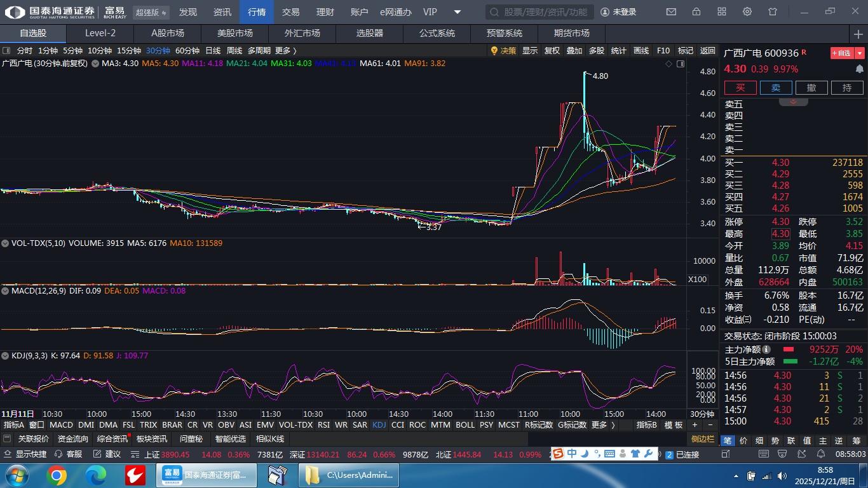Open the settings gear icon
Viewport: 868px width, 488px height.
coord(747,12)
